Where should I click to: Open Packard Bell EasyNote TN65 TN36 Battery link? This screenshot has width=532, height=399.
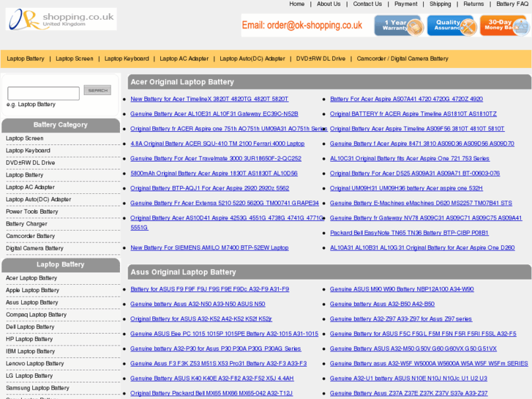[x=409, y=233]
